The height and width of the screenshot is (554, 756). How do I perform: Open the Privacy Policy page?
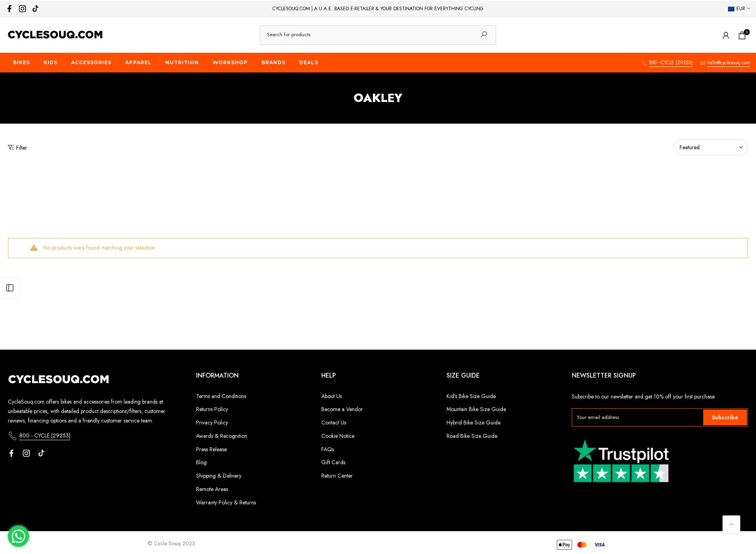[212, 422]
